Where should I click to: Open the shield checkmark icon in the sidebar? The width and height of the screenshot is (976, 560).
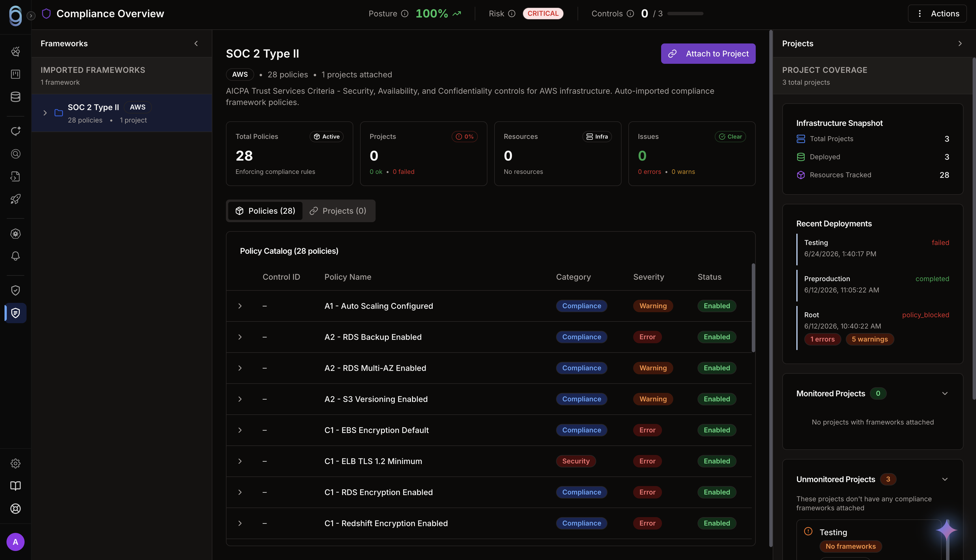tap(15, 290)
